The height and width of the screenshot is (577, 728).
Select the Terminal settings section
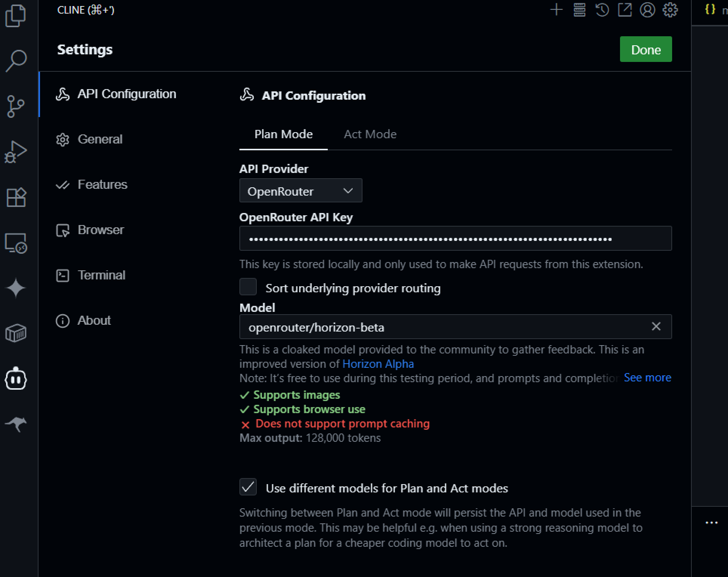(101, 275)
